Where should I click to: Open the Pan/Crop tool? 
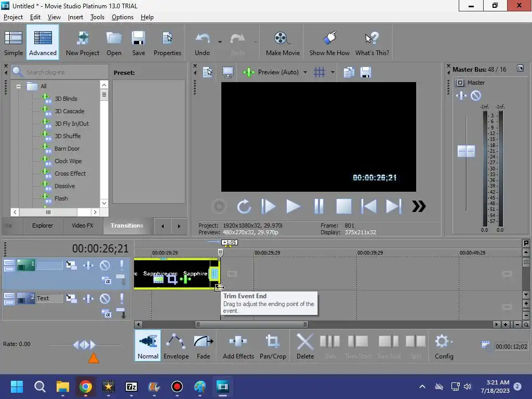tap(273, 345)
